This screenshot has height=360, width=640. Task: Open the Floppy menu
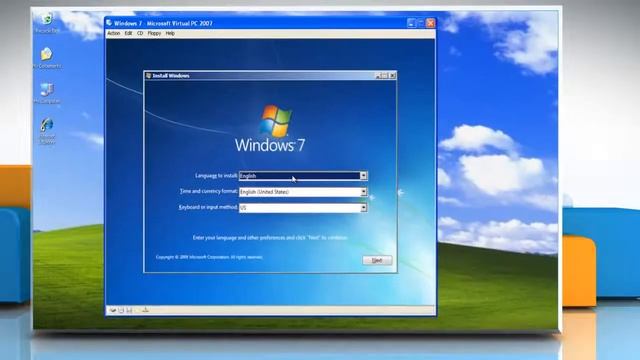(154, 33)
